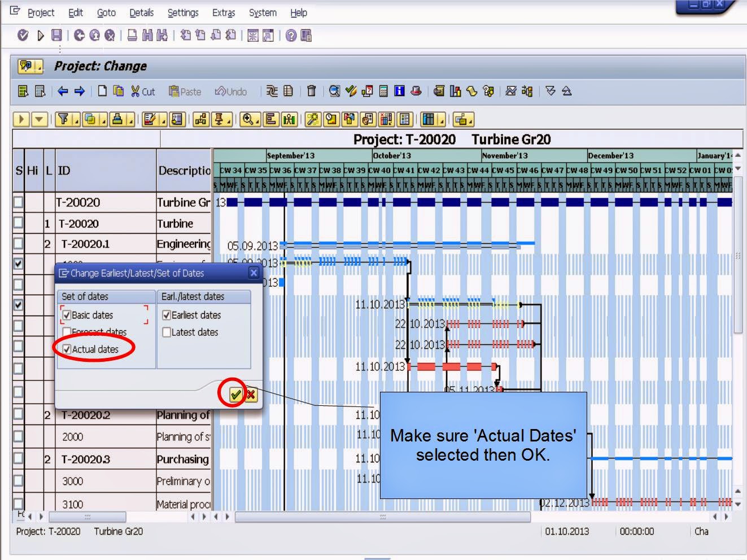Open the filter options icon
The width and height of the screenshot is (747, 560).
(64, 119)
